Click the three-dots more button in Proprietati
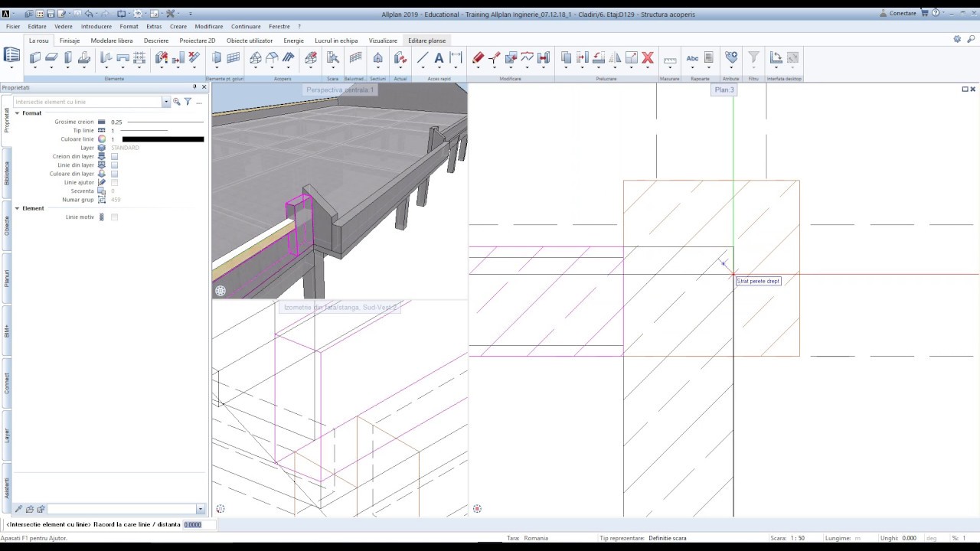Viewport: 980px width, 551px height. coord(199,102)
